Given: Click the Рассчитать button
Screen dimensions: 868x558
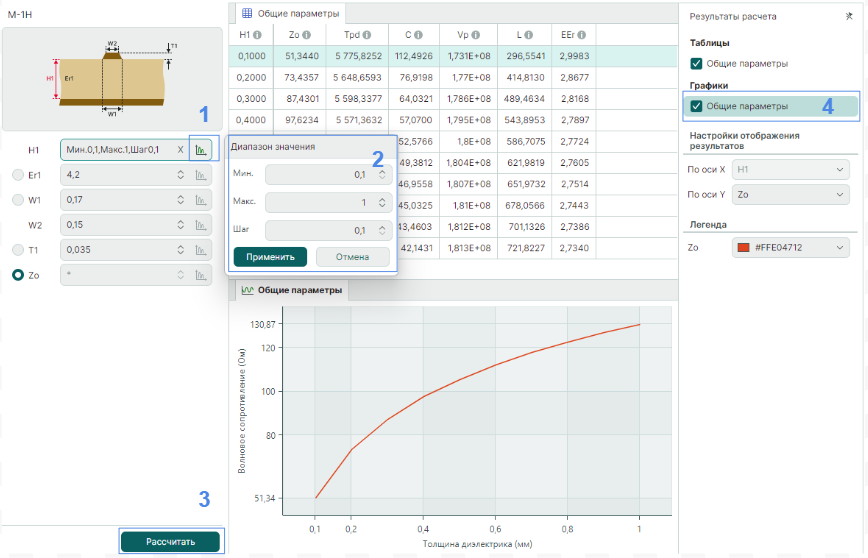Looking at the screenshot, I should point(170,542).
